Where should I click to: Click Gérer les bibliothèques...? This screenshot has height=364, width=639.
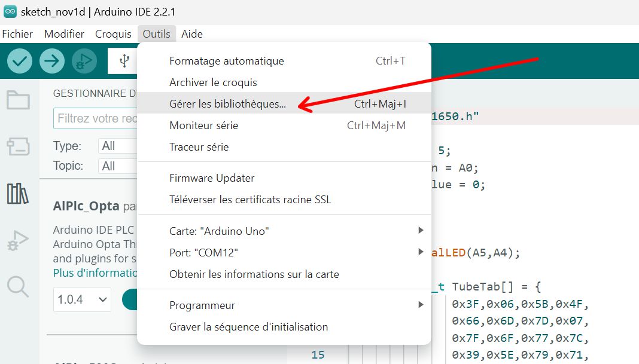[284, 104]
